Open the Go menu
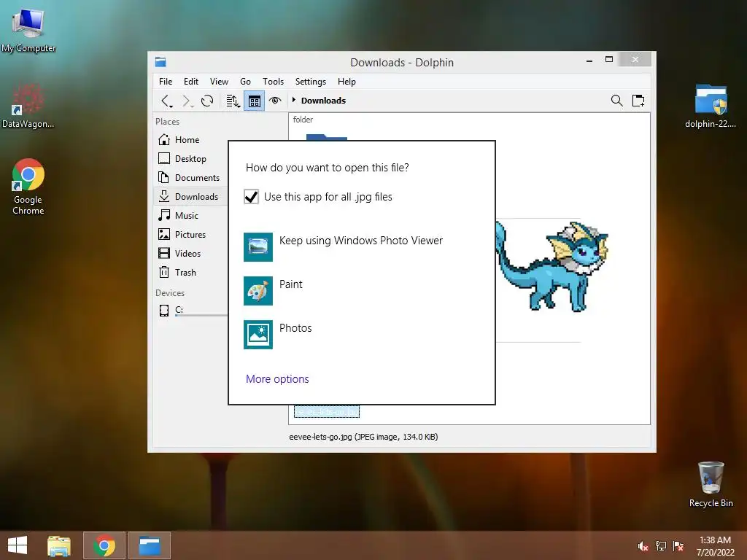 click(x=245, y=82)
